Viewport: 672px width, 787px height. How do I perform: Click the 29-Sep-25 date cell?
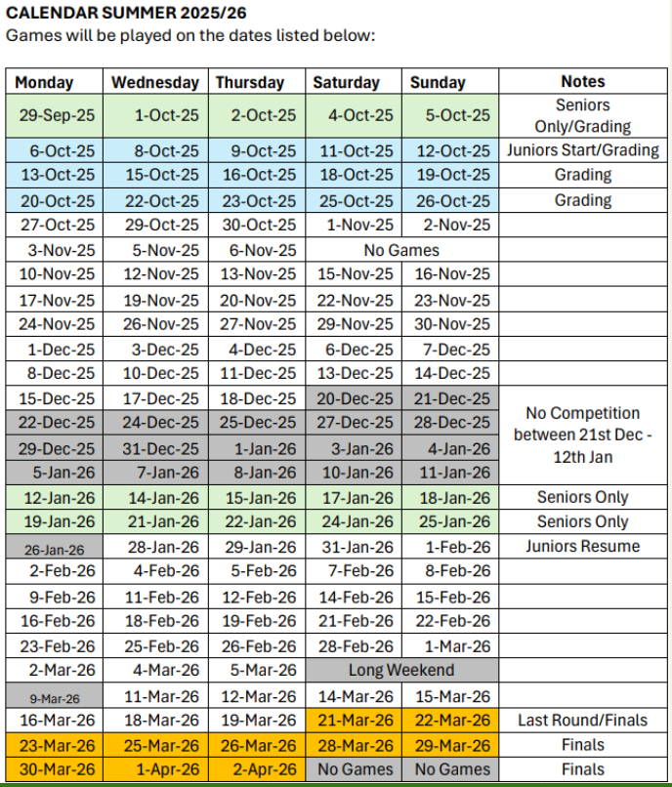pyautogui.click(x=57, y=115)
